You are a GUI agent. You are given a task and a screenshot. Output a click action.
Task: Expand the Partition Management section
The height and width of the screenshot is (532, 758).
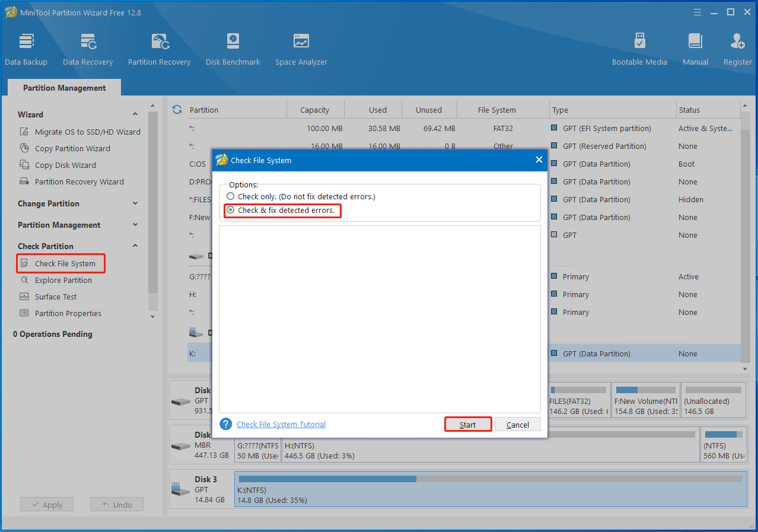click(x=135, y=225)
